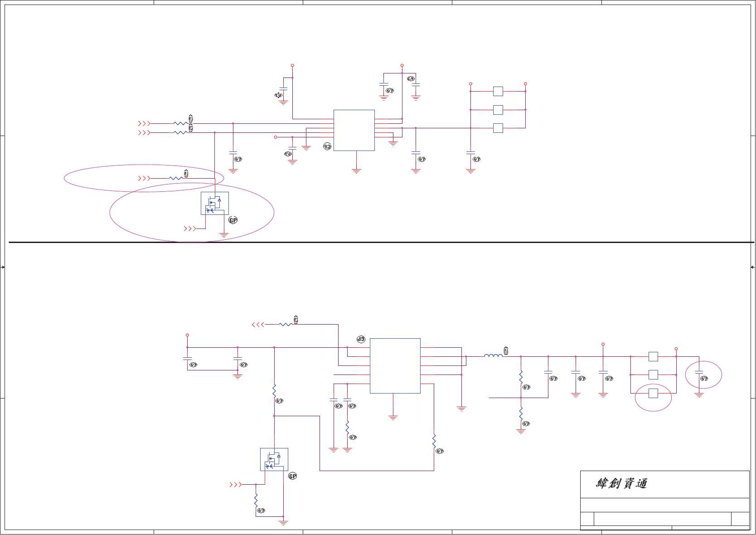This screenshot has height=535, width=756.
Task: Select the inductor coil symbol in the lower circuit
Action: (x=493, y=356)
